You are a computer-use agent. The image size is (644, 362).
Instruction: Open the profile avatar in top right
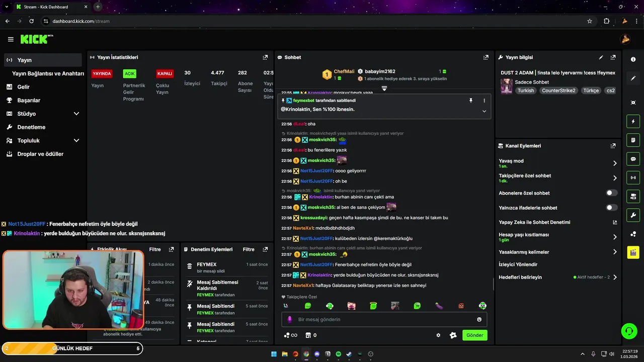coord(625,39)
